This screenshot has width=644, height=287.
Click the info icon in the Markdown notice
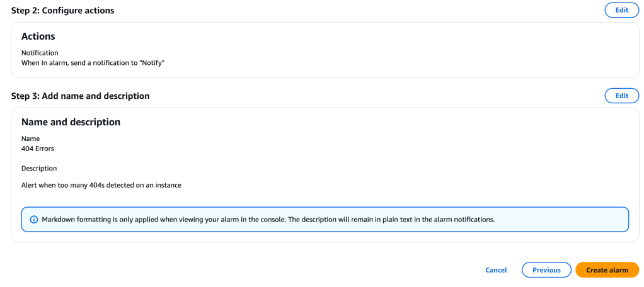pyautogui.click(x=33, y=220)
